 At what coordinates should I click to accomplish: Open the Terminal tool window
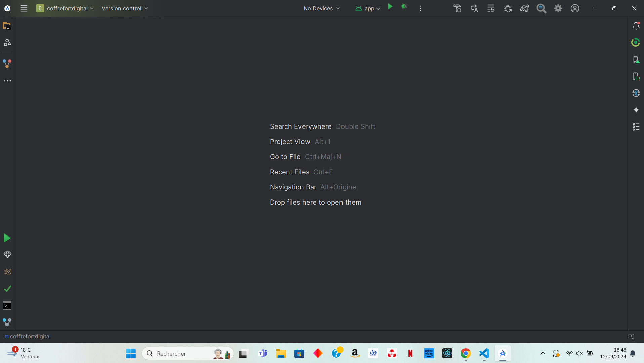click(7, 305)
